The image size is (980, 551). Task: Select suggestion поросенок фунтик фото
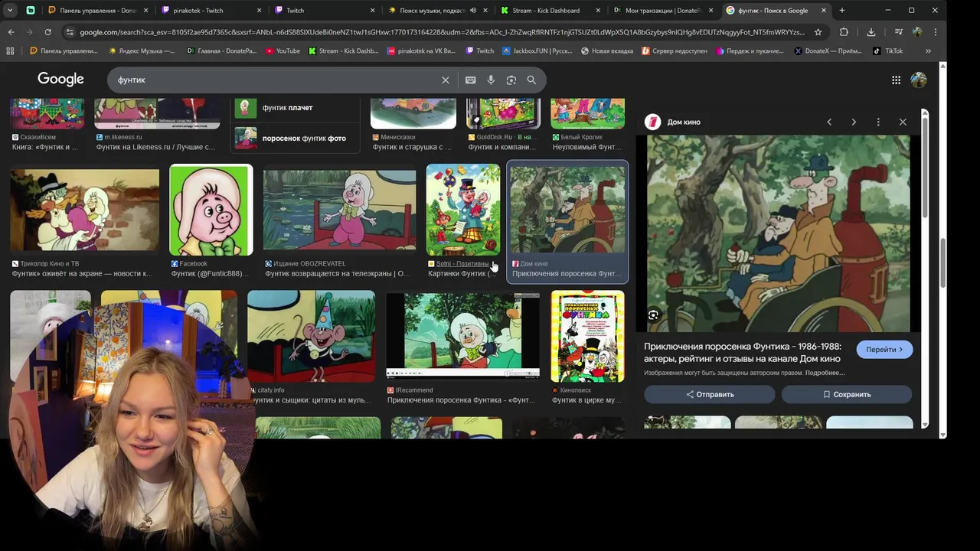click(x=295, y=139)
